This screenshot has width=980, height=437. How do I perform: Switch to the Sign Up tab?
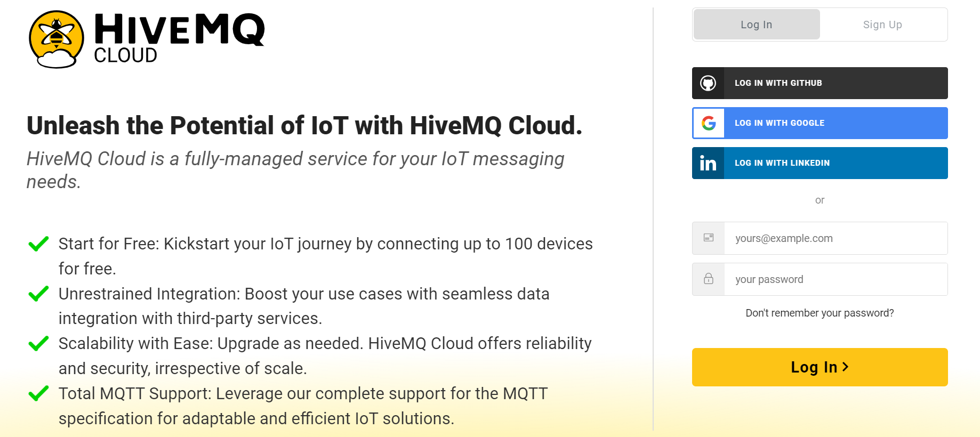pos(882,25)
